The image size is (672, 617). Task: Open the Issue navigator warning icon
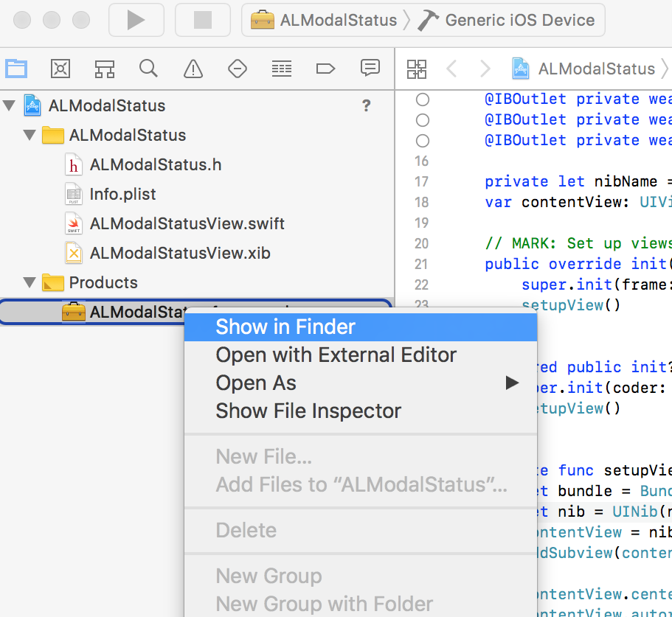tap(193, 69)
